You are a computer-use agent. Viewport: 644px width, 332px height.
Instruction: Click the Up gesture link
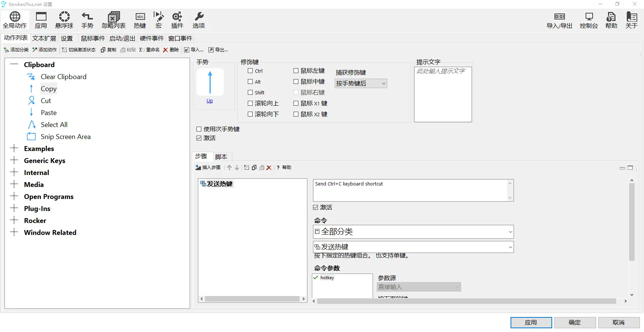pos(210,101)
